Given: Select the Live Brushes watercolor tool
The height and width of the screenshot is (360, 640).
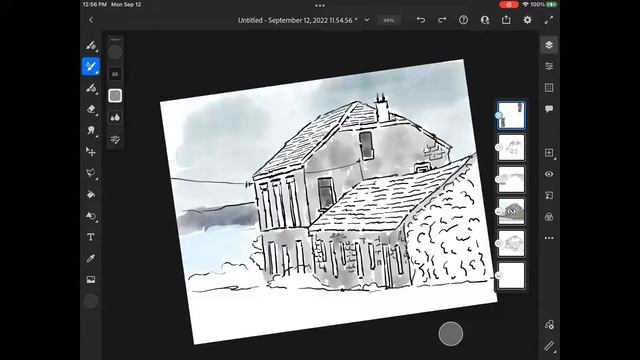Looking at the screenshot, I should [x=91, y=66].
